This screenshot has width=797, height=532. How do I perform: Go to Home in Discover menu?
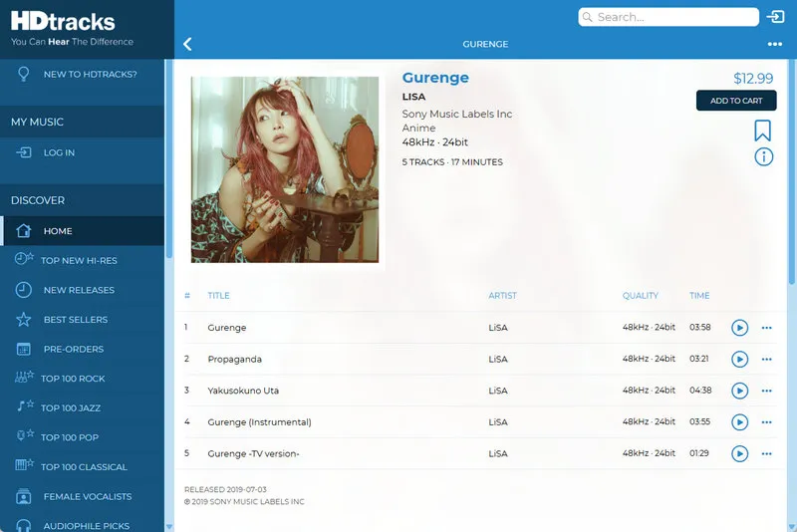point(83,231)
